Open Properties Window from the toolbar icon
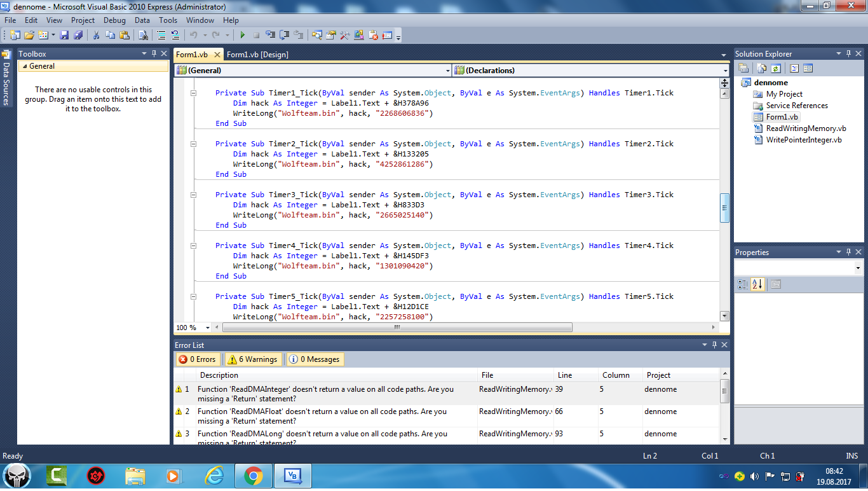The image size is (868, 491). pos(330,35)
